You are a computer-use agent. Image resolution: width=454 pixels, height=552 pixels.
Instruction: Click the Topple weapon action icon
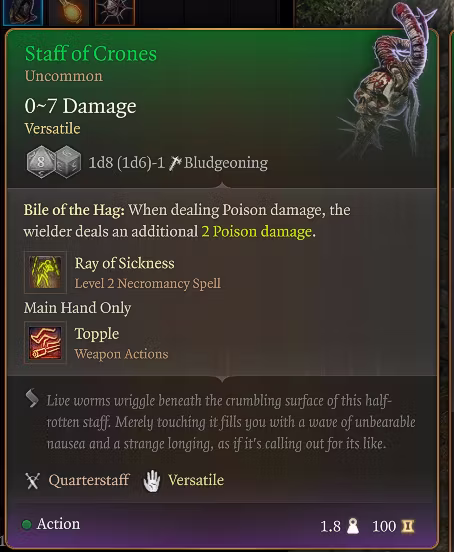point(45,343)
